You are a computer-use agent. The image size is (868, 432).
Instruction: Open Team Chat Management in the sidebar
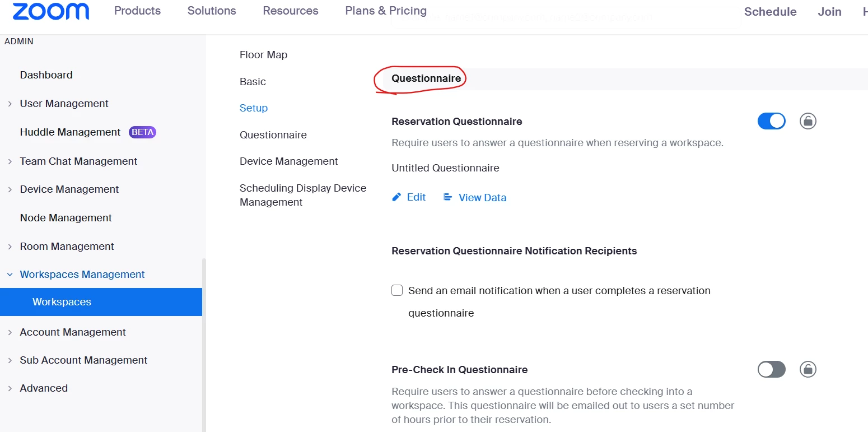78,161
